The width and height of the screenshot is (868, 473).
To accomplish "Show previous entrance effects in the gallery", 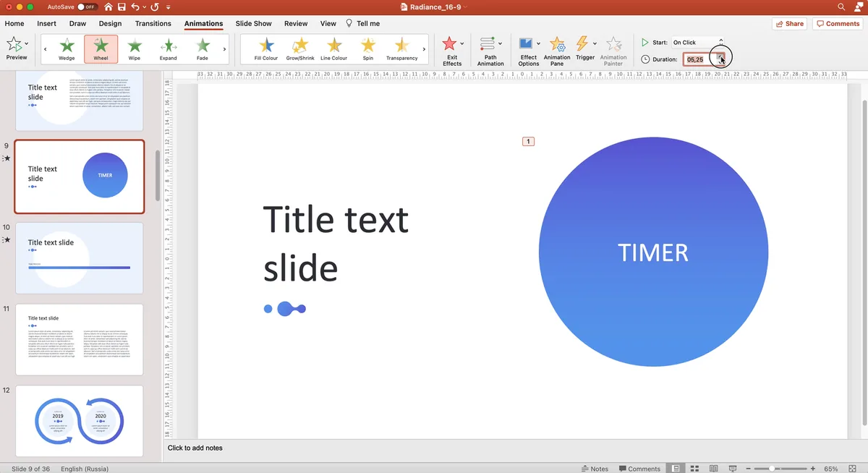I will click(x=45, y=49).
